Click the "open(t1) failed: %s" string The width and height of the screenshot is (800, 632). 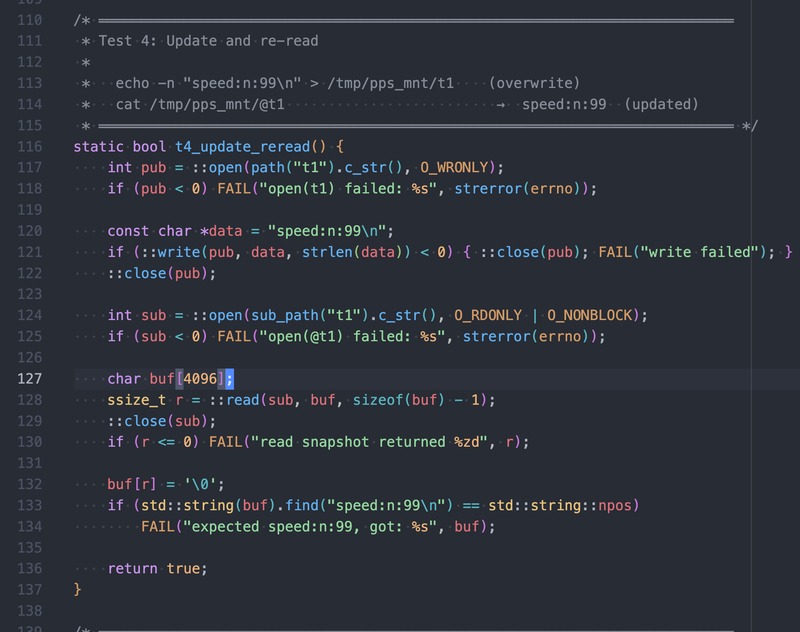(348, 189)
